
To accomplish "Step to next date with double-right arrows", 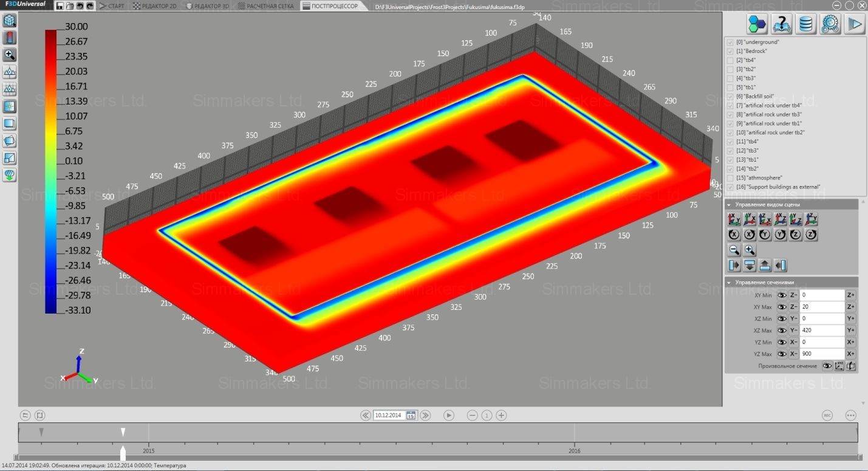I will click(x=425, y=415).
